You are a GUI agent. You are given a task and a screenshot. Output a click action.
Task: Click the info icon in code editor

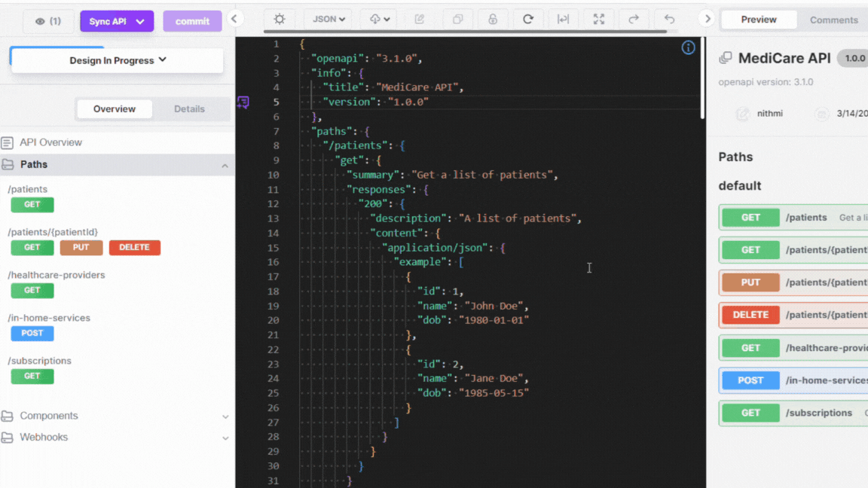(688, 47)
